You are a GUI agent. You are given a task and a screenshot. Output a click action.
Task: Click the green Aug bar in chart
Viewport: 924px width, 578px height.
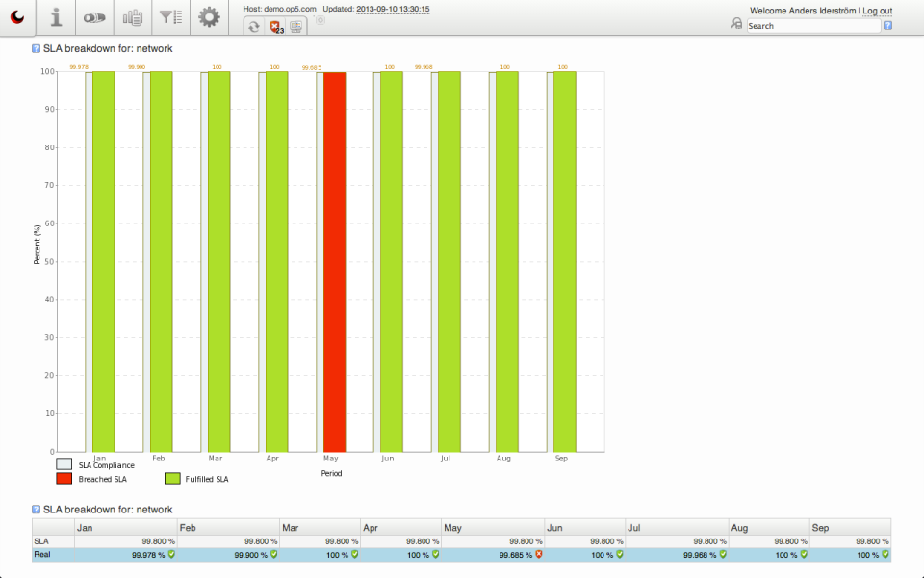click(x=507, y=262)
